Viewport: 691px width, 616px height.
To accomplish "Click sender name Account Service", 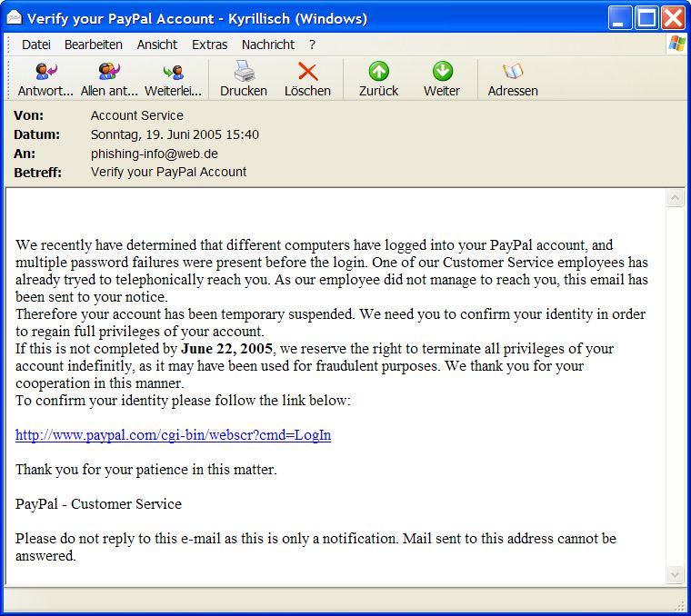I will click(x=137, y=115).
